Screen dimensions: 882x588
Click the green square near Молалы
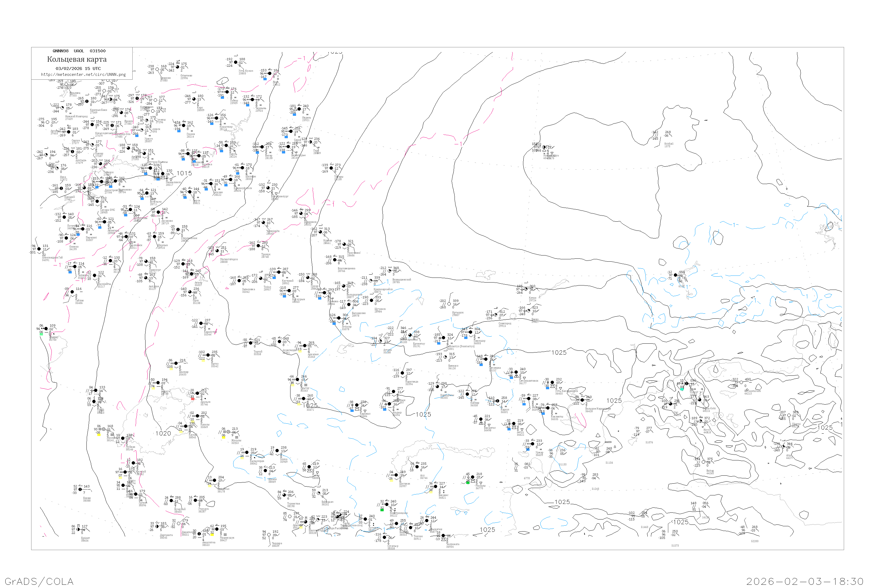click(x=468, y=483)
